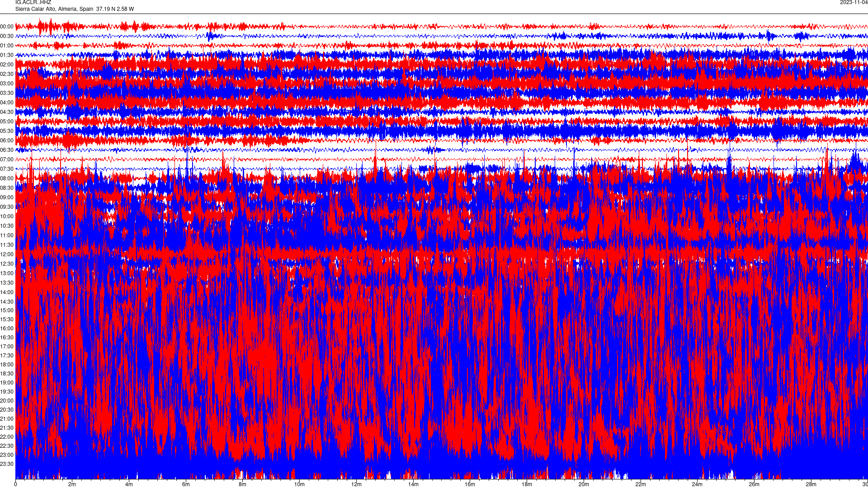Click the 8m tick label on the time axis
This screenshot has width=868, height=488.
pos(243,484)
